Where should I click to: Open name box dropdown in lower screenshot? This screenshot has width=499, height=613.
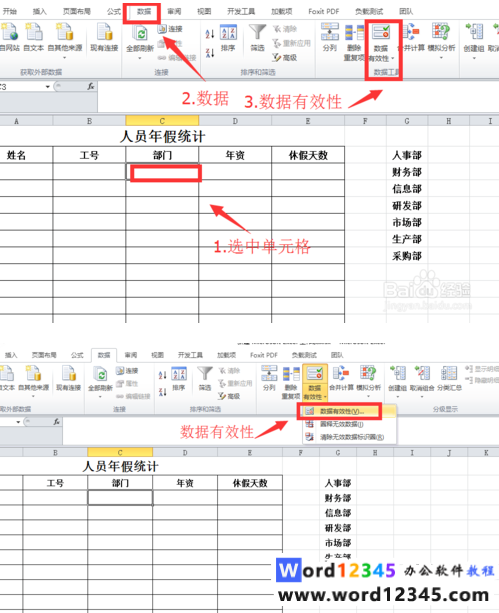(18, 422)
